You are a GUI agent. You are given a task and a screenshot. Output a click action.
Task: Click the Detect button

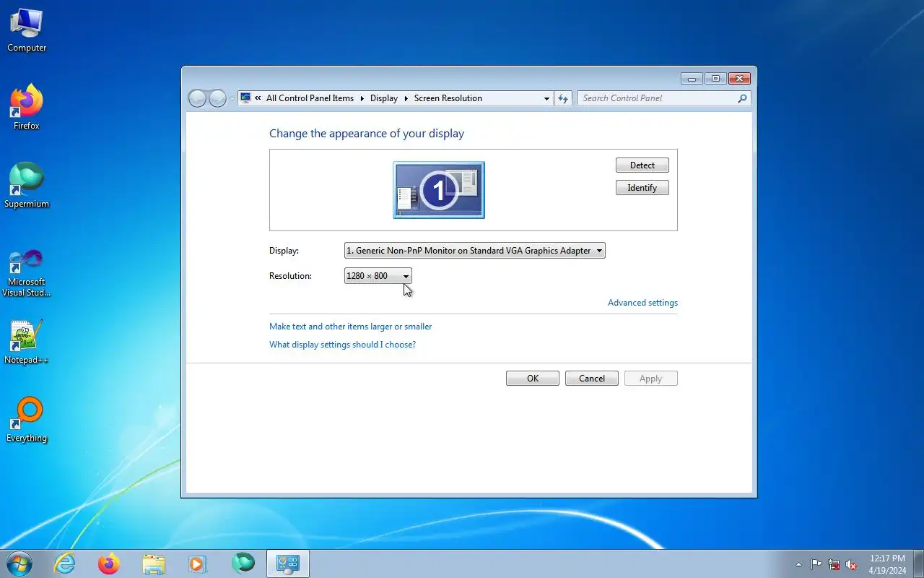click(x=642, y=165)
